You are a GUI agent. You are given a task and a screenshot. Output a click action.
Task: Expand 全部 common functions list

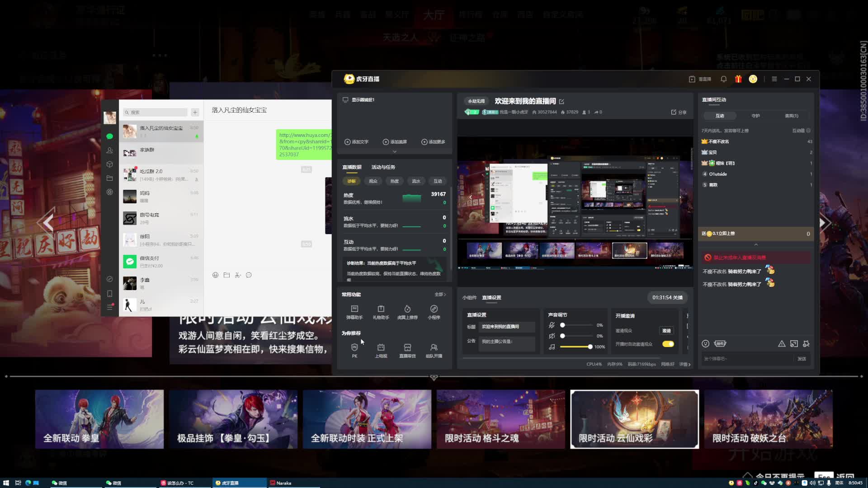pos(440,295)
